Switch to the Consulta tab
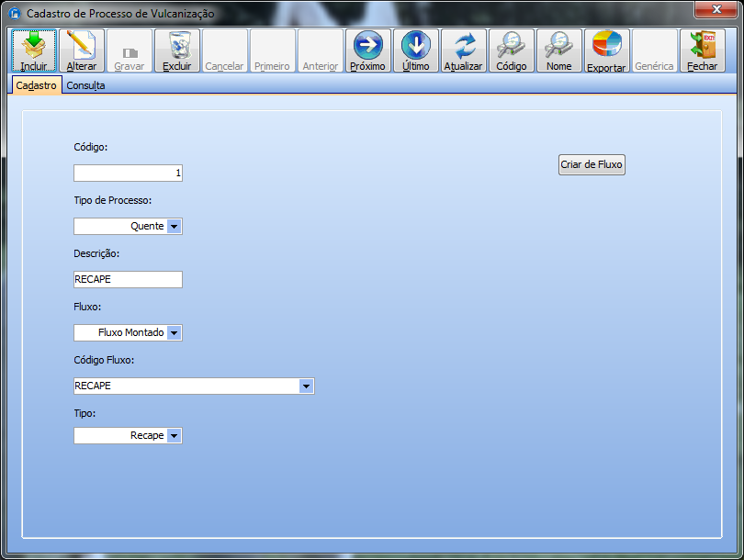744x560 pixels. coord(85,85)
